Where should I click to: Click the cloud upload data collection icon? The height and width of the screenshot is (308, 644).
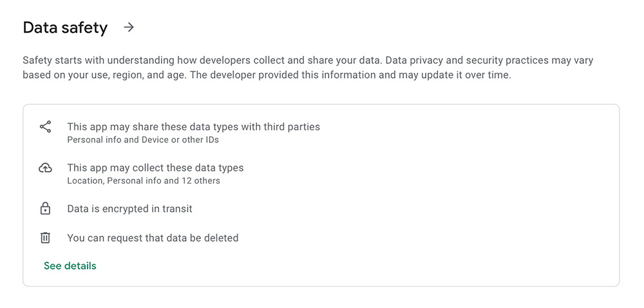pyautogui.click(x=45, y=168)
